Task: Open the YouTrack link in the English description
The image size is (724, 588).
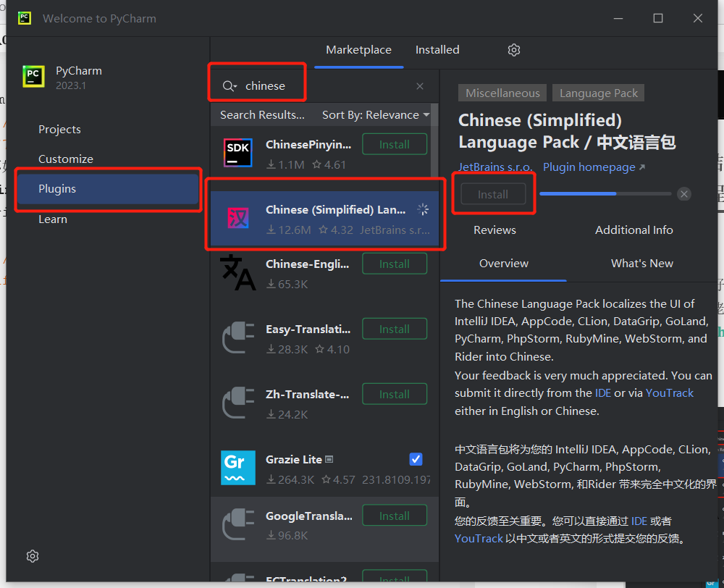Action: tap(670, 393)
